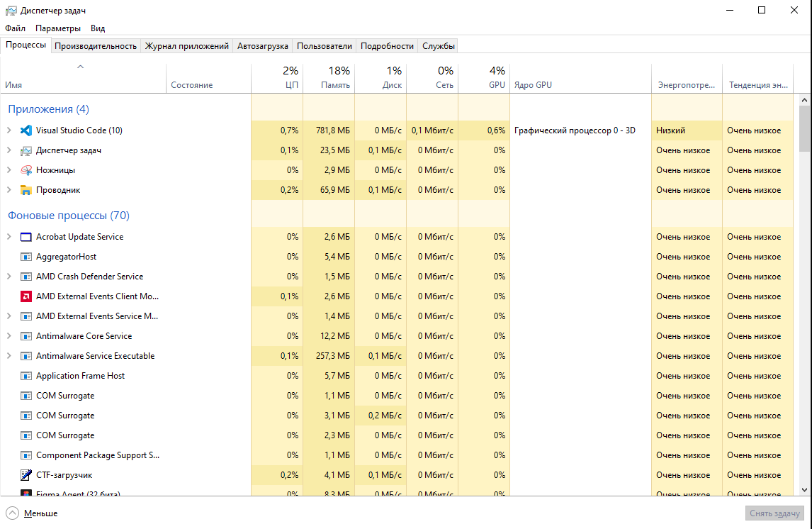Expand the Visual Studio Code process group
812x529 pixels.
(9, 130)
